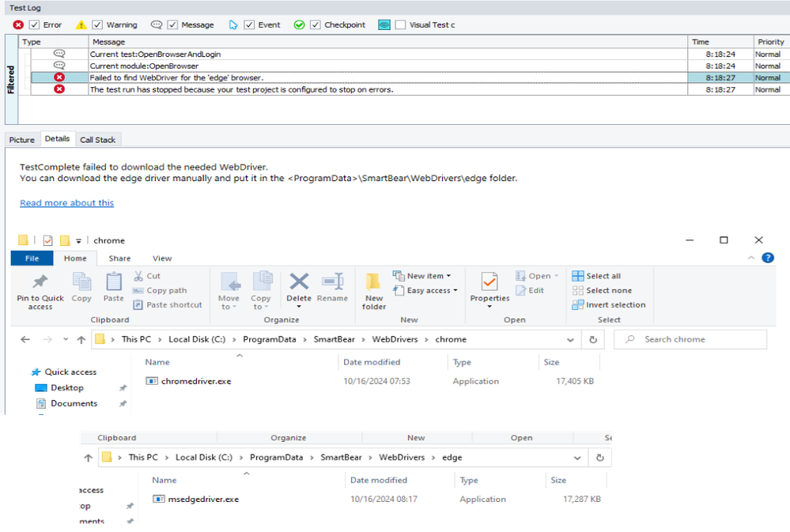Toggle the Warning filter checkbox
The height and width of the screenshot is (532, 790).
tap(97, 25)
